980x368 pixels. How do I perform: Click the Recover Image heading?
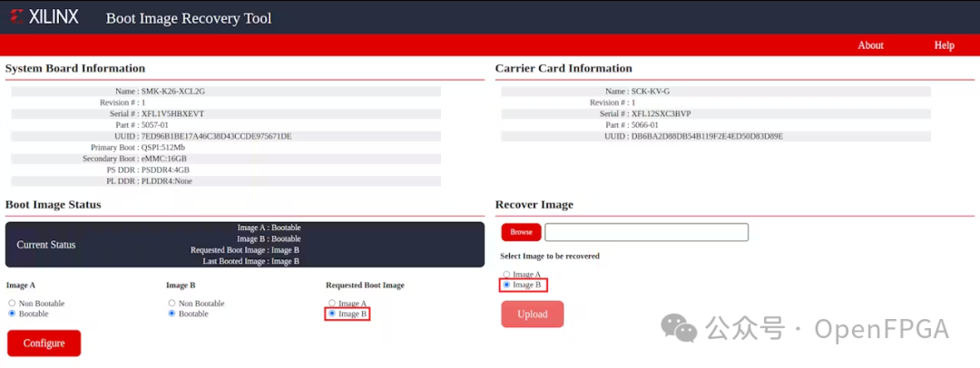[x=534, y=204]
